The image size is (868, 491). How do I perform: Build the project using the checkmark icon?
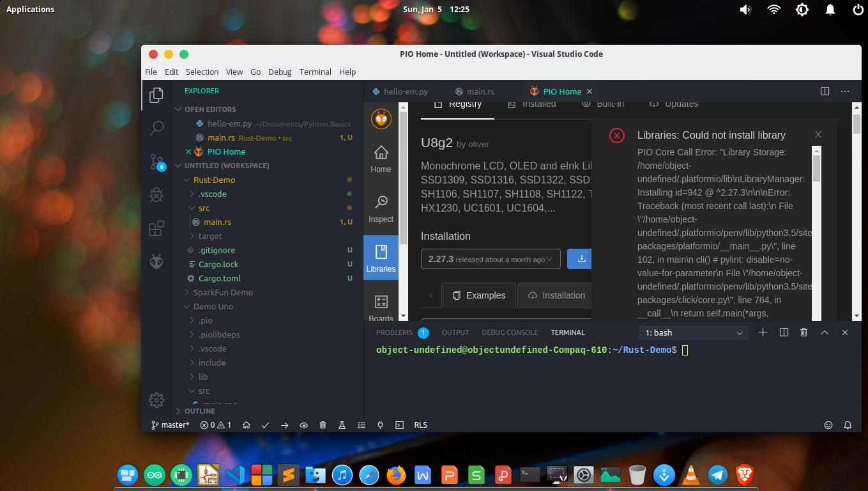[265, 425]
